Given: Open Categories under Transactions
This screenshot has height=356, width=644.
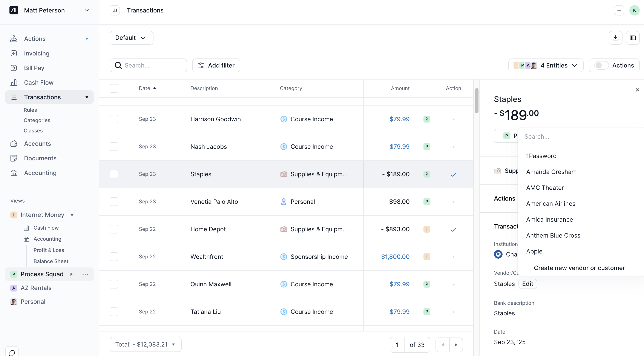Looking at the screenshot, I should pos(37,120).
